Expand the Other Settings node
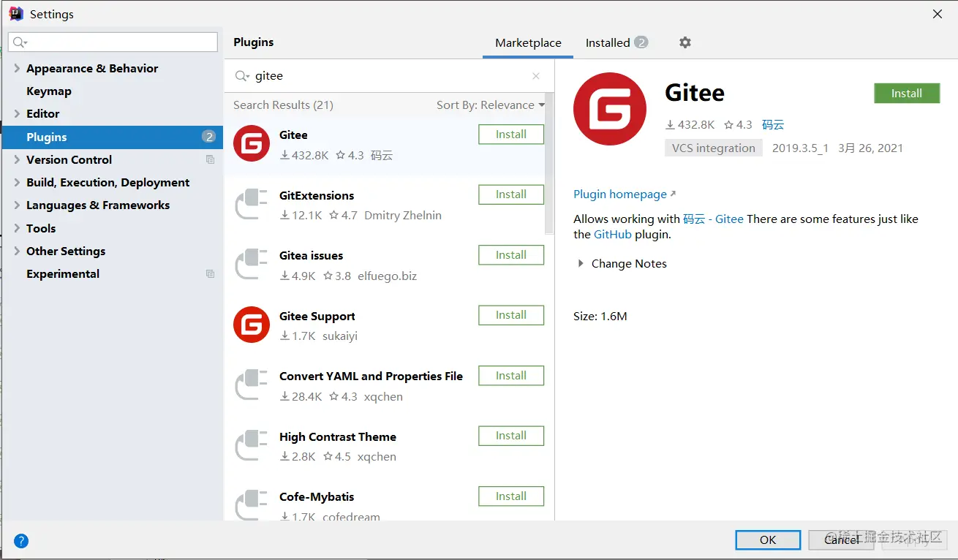 click(17, 251)
